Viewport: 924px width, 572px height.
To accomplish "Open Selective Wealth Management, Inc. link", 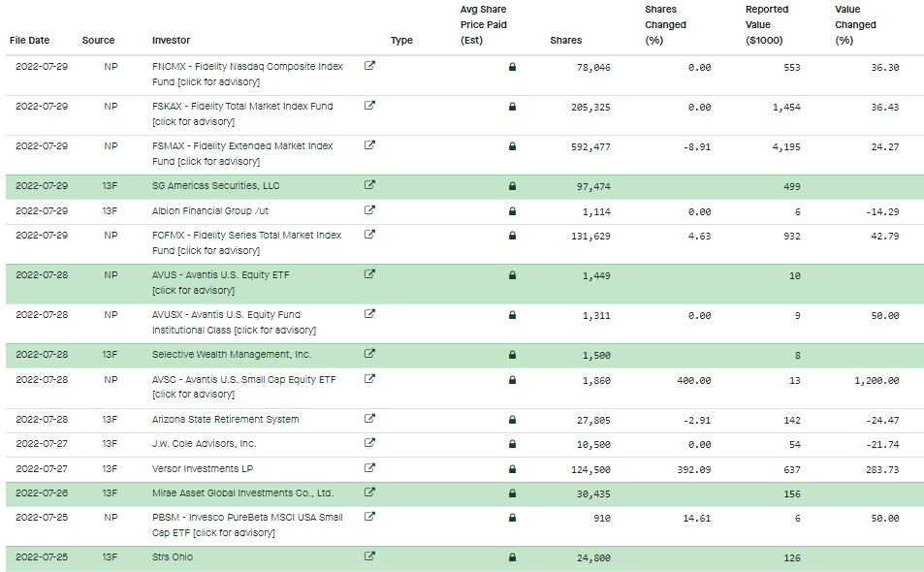I will pyautogui.click(x=232, y=354).
